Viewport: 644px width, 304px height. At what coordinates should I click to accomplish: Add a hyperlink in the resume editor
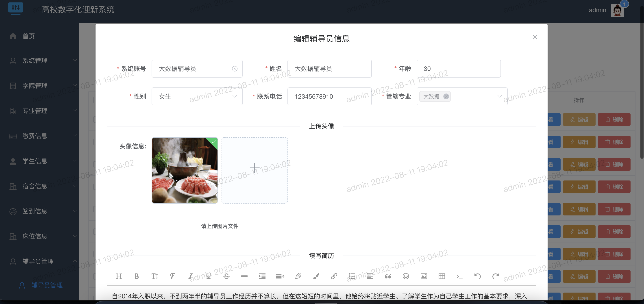click(x=334, y=276)
